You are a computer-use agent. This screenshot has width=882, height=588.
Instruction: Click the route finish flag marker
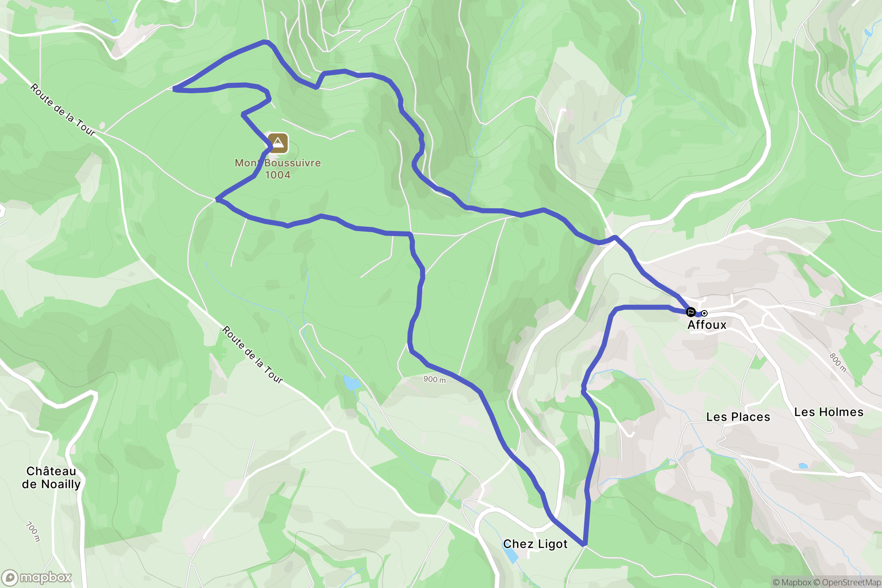point(690,312)
